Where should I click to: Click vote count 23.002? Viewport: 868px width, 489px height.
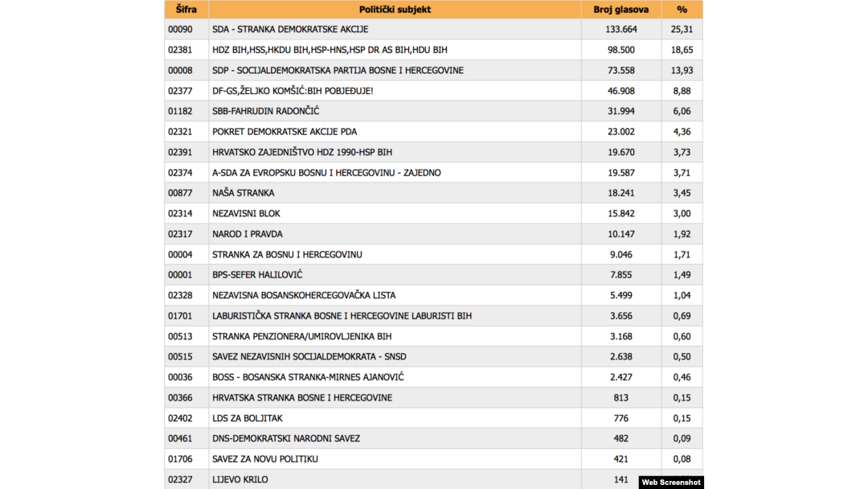(621, 132)
